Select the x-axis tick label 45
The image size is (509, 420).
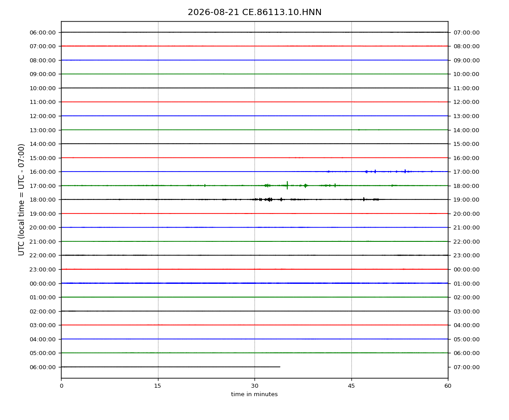(x=351, y=386)
